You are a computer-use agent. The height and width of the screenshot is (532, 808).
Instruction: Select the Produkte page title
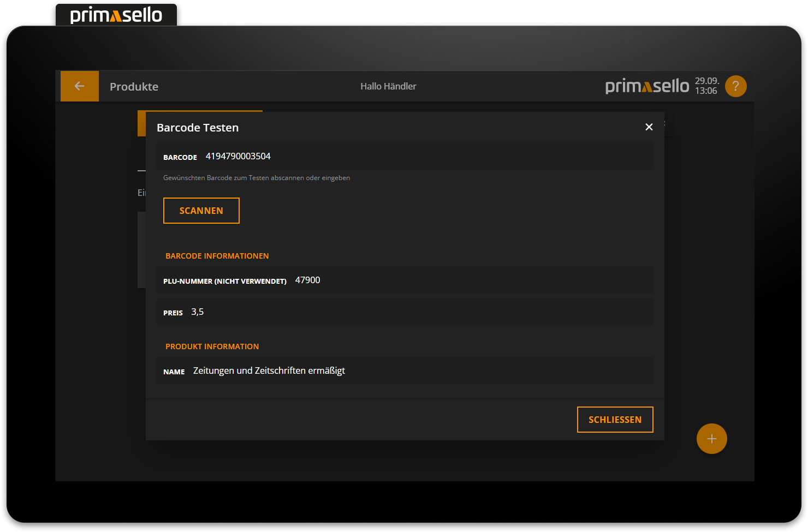coord(134,86)
